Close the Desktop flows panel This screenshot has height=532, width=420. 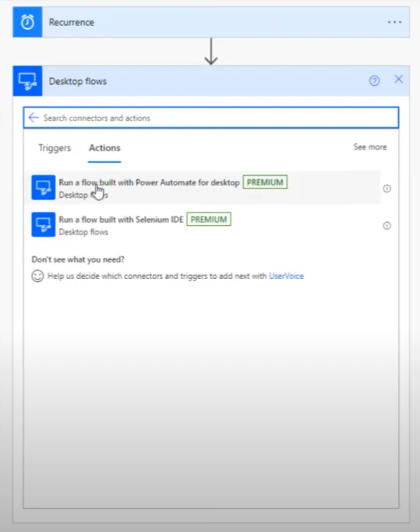[x=399, y=79]
